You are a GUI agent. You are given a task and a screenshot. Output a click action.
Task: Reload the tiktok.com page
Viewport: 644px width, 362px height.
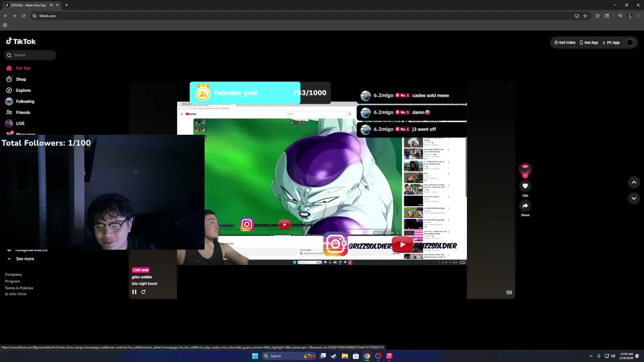pos(24,16)
